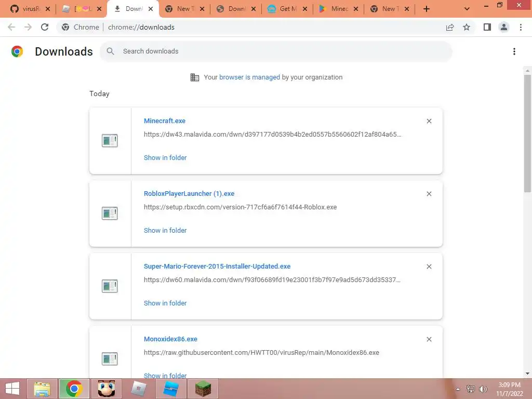Close the Minec tab
Image resolution: width=532 pixels, height=399 pixels.
click(x=355, y=9)
